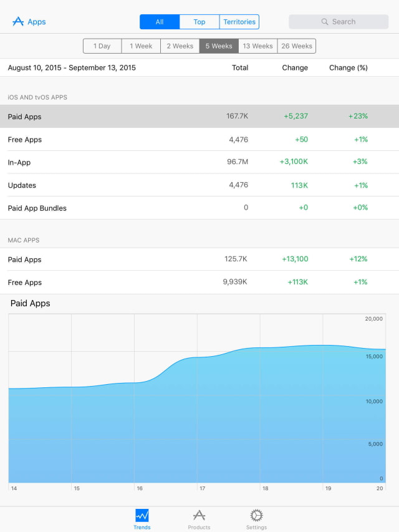
Task: Open the Updates row
Action: pos(199,185)
